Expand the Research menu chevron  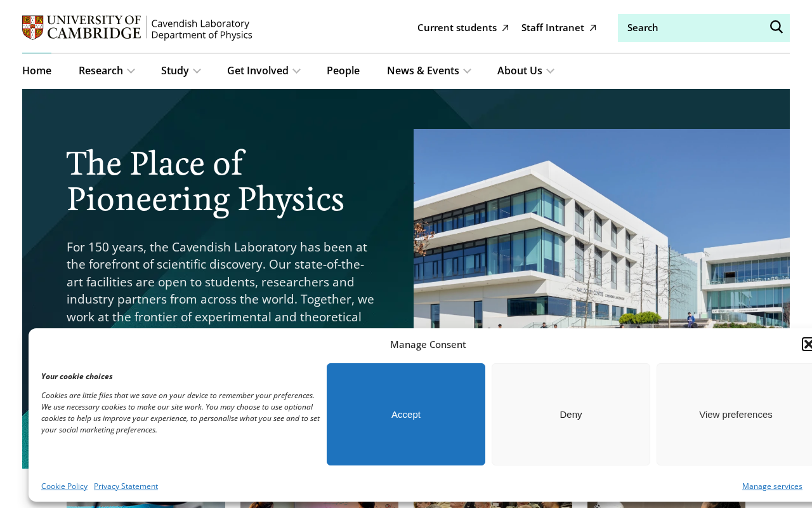click(x=131, y=71)
